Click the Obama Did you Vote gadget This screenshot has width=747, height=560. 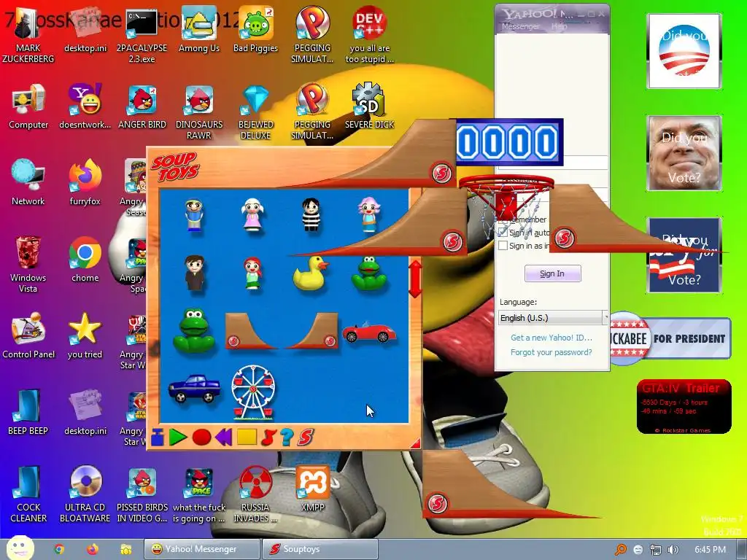point(684,51)
